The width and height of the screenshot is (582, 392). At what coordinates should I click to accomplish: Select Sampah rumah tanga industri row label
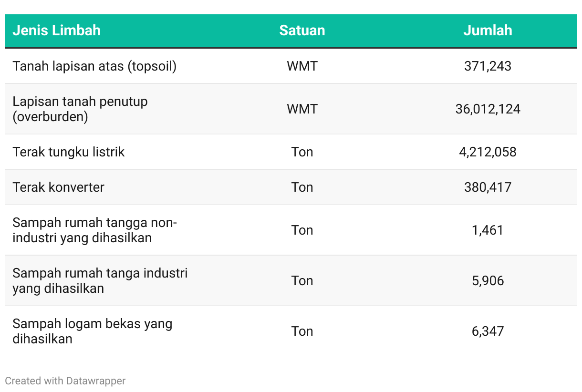click(x=100, y=280)
